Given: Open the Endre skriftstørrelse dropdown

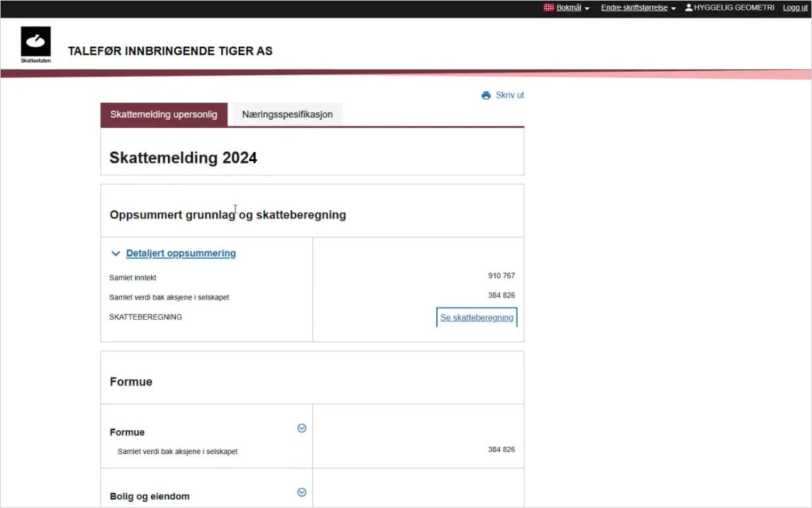Looking at the screenshot, I should [x=636, y=7].
